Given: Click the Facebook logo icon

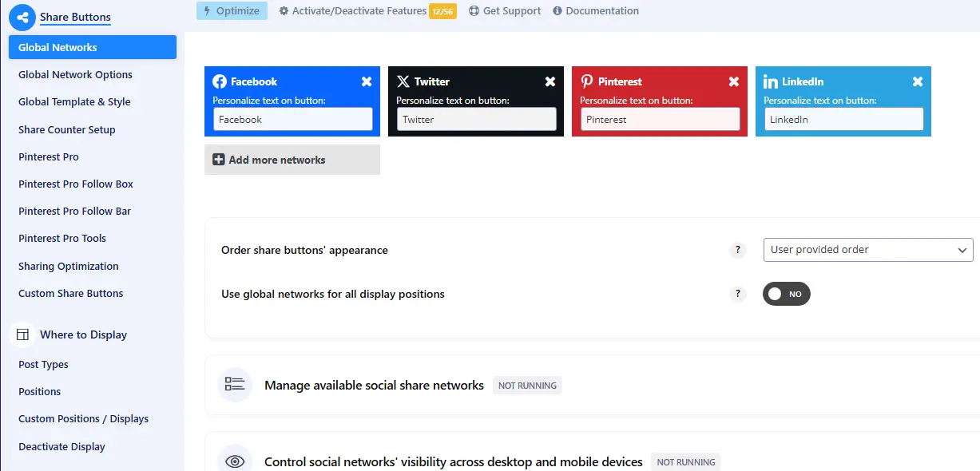Looking at the screenshot, I should tap(220, 81).
